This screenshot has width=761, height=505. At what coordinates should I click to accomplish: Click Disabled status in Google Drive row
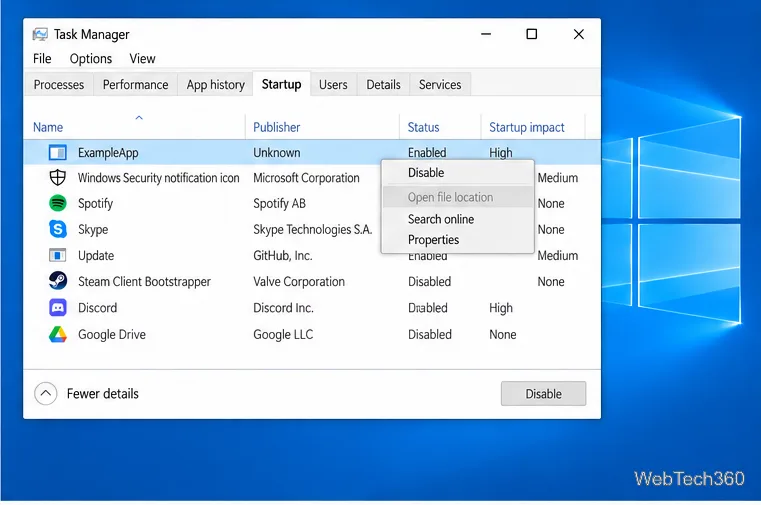click(x=430, y=335)
